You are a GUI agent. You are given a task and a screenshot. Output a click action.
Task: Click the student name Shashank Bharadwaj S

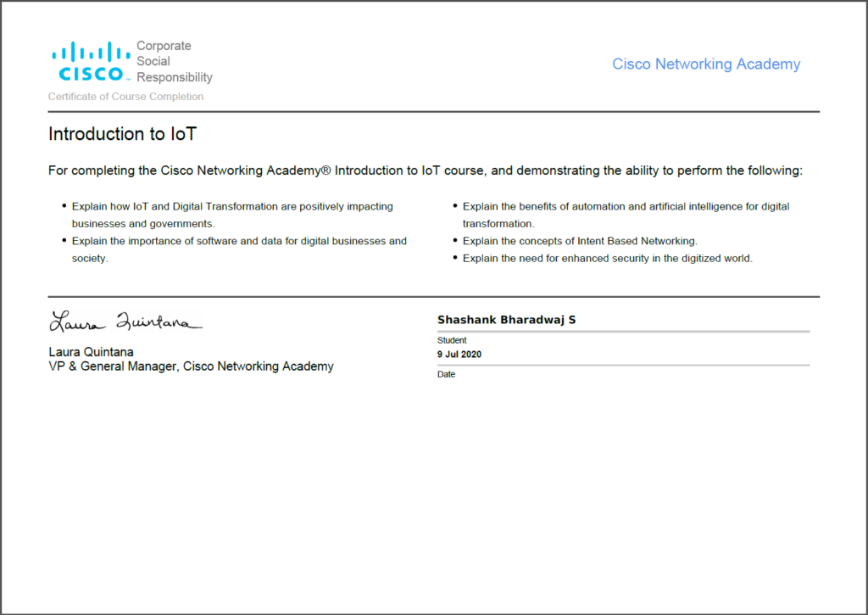click(506, 320)
